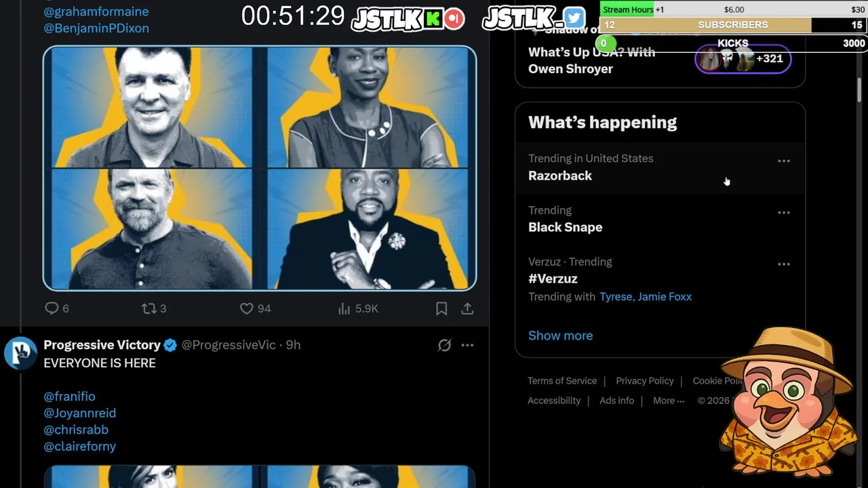Image resolution: width=868 pixels, height=488 pixels.
Task: Open the @franifio mention
Action: point(69,396)
